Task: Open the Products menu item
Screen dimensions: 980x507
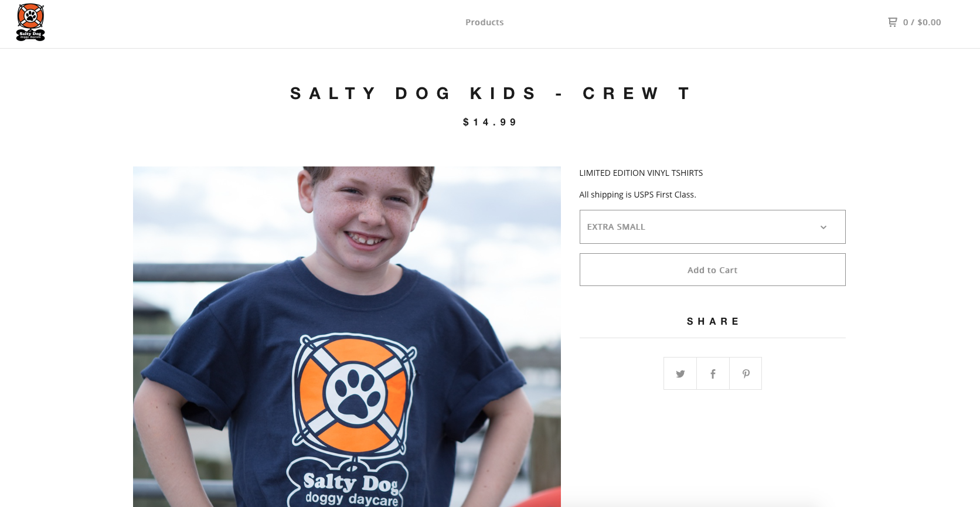Action: (484, 22)
